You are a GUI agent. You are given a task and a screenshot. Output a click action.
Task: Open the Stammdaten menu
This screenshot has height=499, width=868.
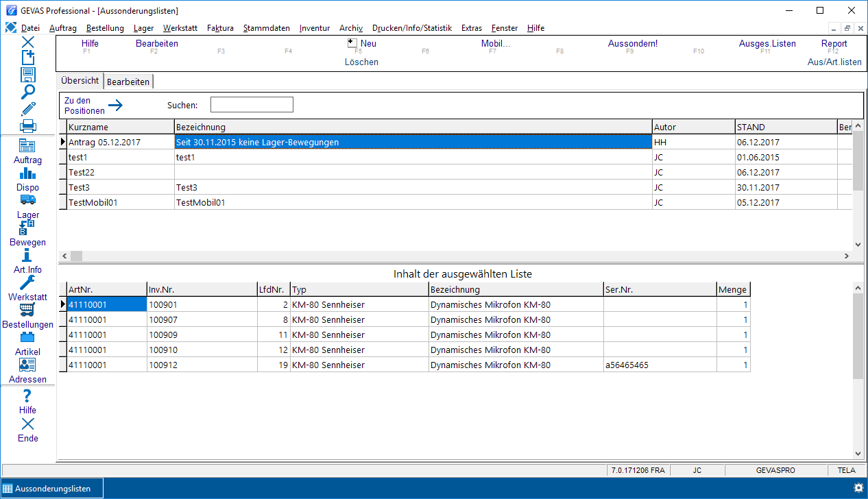(266, 28)
